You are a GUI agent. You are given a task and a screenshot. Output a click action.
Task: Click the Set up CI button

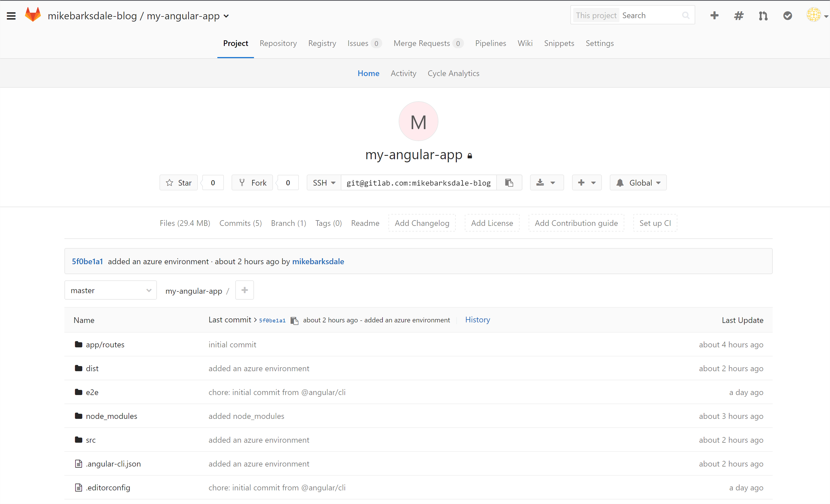coord(655,223)
